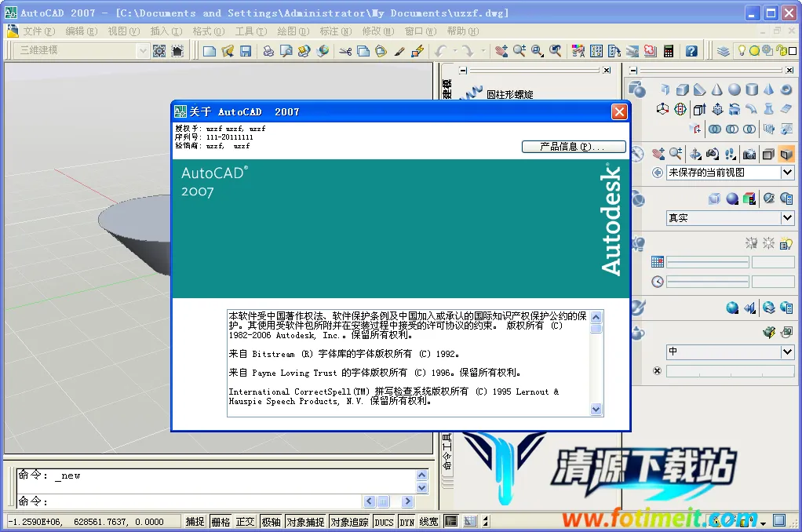Open the 文件(F) menu
802x532 pixels.
[x=38, y=31]
